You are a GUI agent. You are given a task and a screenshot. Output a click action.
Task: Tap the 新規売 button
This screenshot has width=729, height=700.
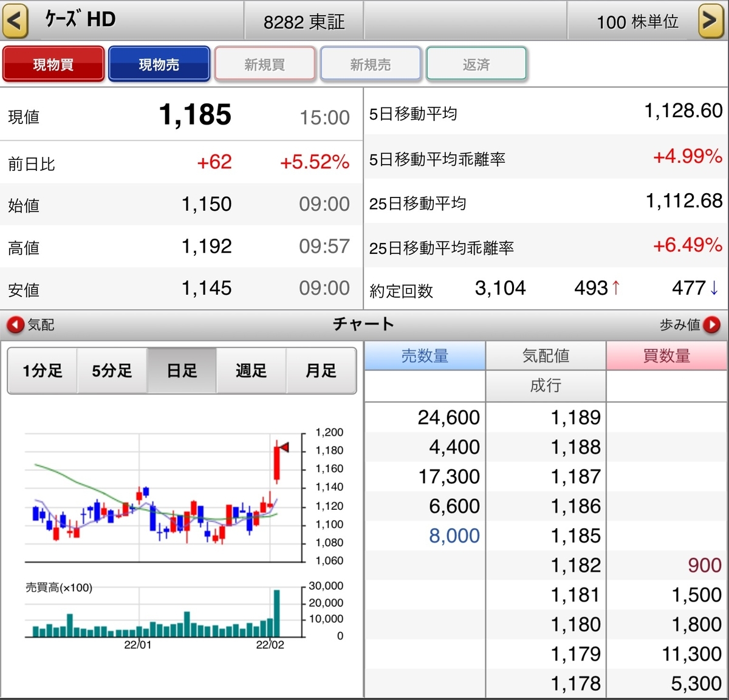(x=371, y=64)
